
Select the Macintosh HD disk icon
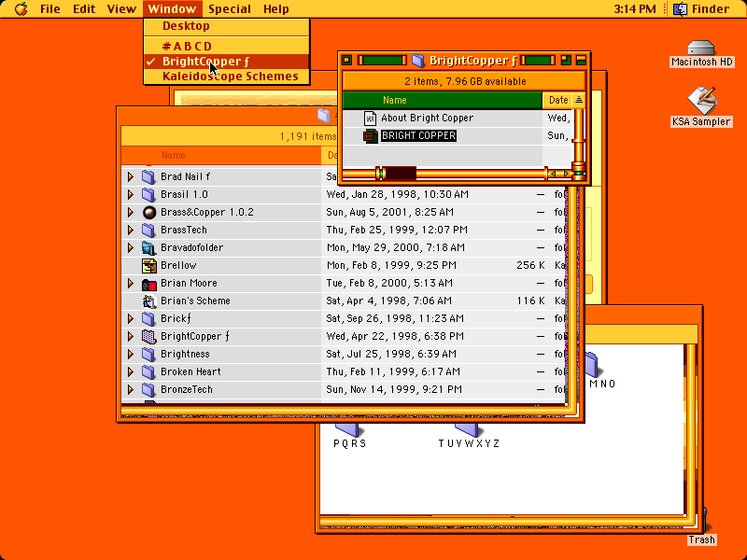coord(701,49)
